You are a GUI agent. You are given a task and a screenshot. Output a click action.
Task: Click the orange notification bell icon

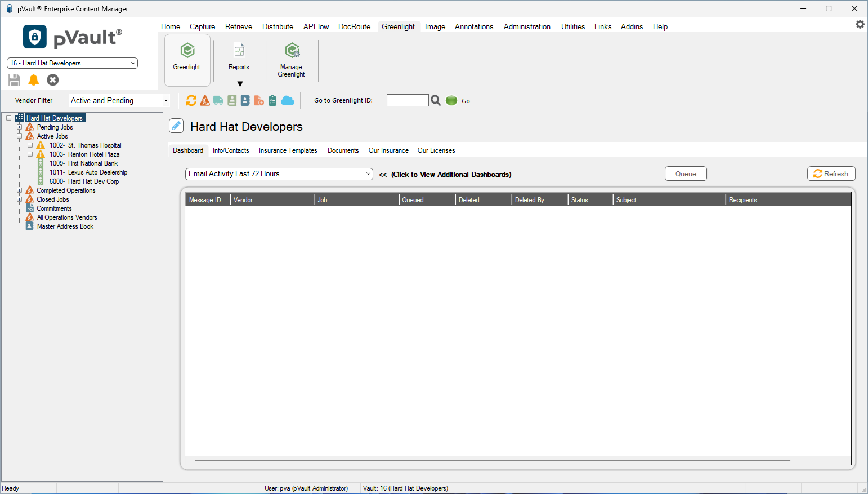(x=34, y=80)
